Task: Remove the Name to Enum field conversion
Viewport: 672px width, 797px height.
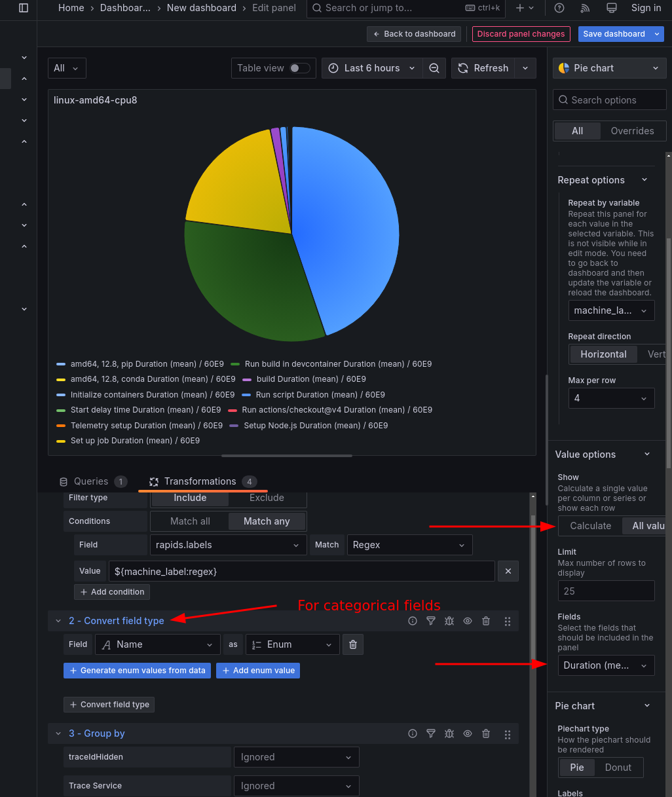Action: (353, 644)
